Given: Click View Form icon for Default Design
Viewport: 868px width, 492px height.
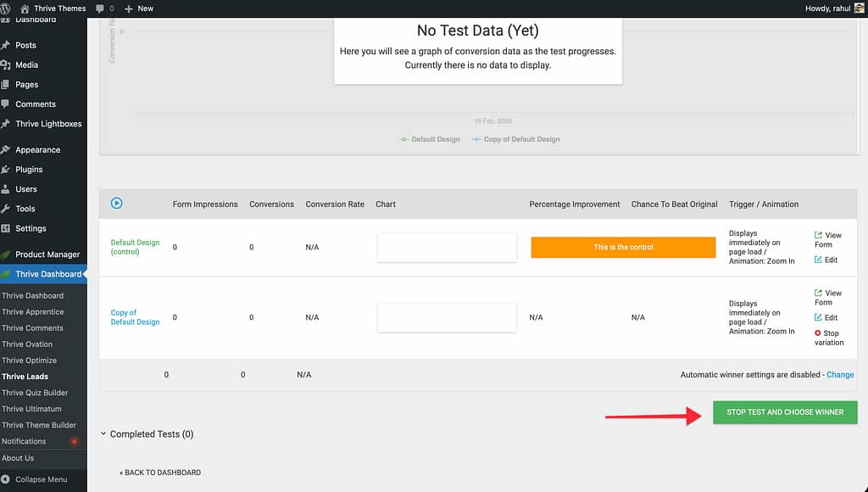Looking at the screenshot, I should click(x=818, y=235).
